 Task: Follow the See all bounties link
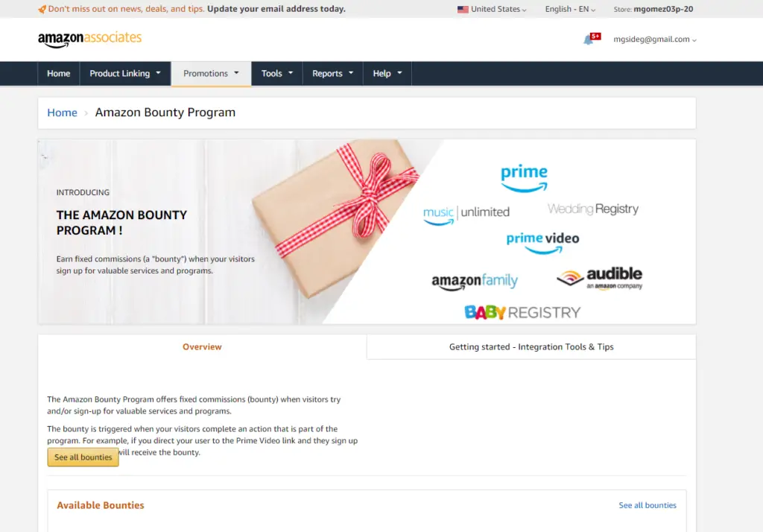point(648,505)
